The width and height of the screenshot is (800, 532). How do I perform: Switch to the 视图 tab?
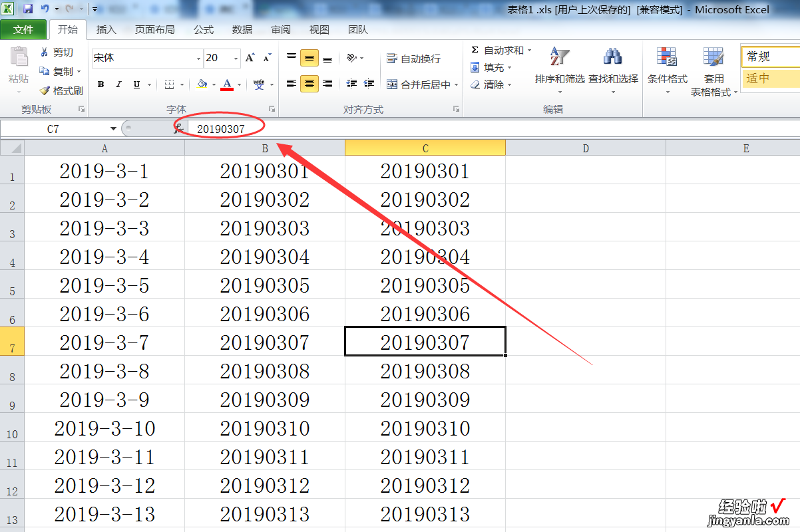coord(319,30)
